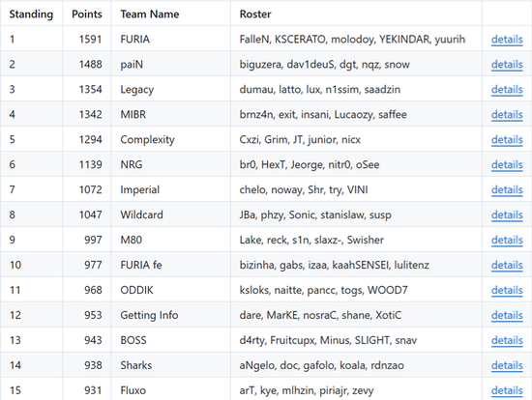Click the Points column header
This screenshot has width=532, height=400.
pyautogui.click(x=87, y=14)
